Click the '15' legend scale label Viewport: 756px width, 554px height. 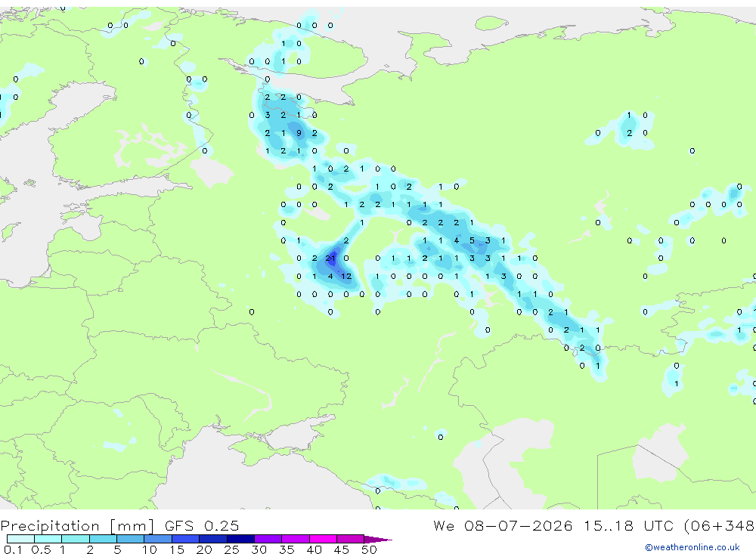point(177,549)
